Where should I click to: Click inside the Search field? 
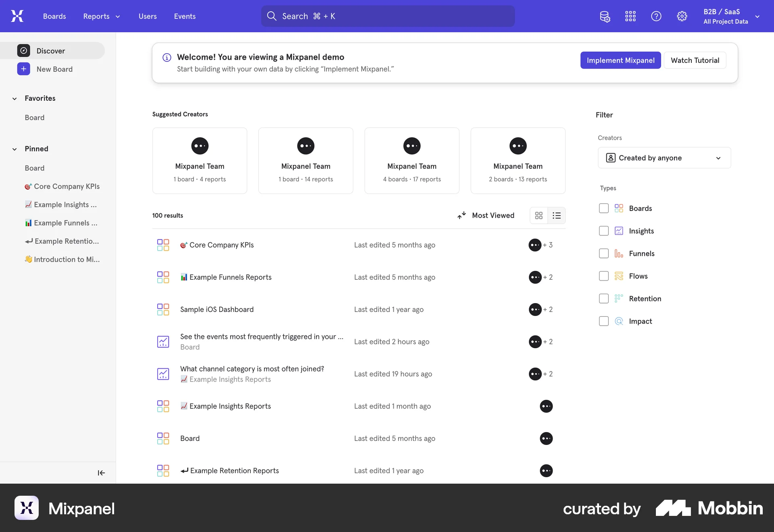[387, 16]
